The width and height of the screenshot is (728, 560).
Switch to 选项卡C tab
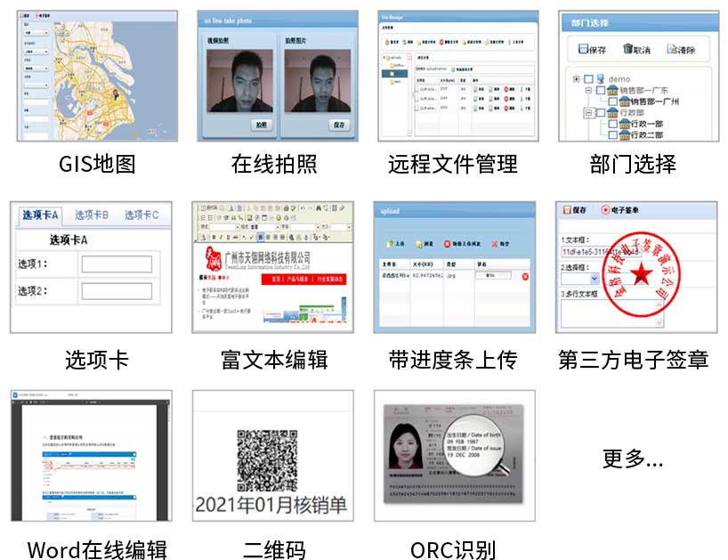point(142,215)
